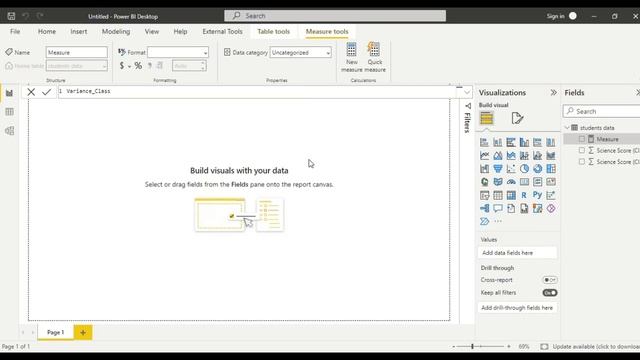The height and width of the screenshot is (360, 640).
Task: Select the KPI visual
Action: click(551, 182)
